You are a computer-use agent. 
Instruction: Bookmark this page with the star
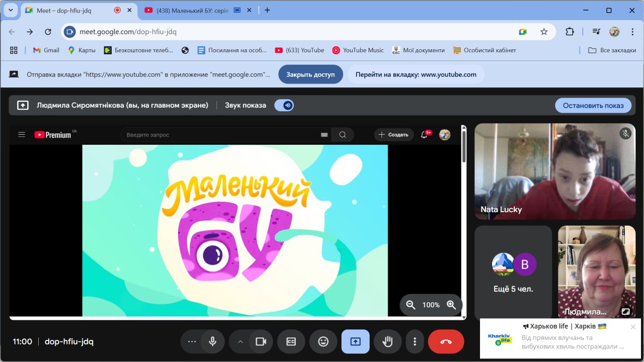pyautogui.click(x=544, y=32)
